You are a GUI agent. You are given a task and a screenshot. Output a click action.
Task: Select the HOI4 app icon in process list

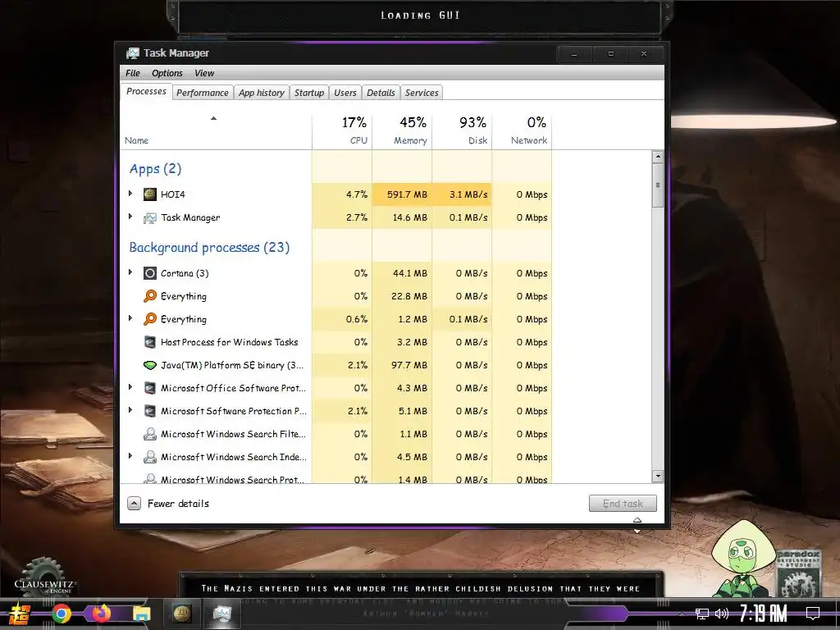click(x=150, y=194)
